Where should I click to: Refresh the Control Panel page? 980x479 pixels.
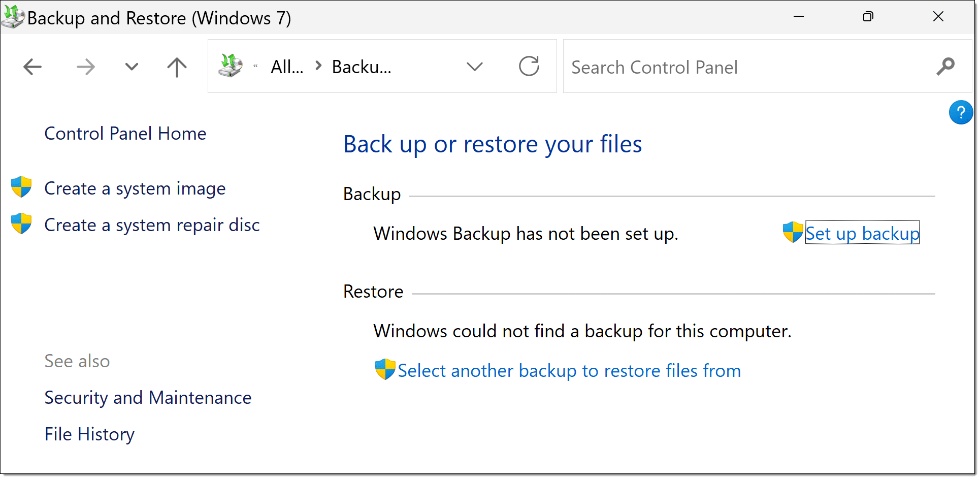[x=529, y=67]
